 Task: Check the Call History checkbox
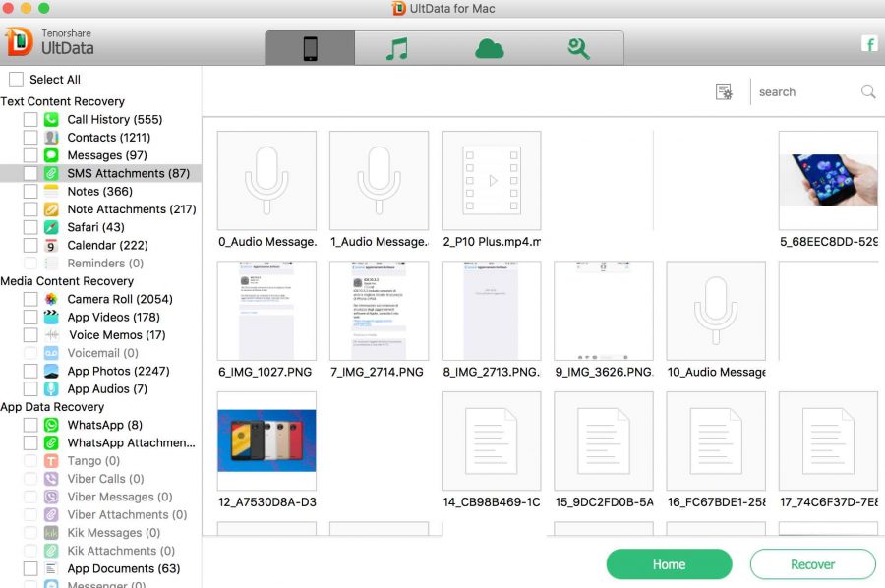click(x=30, y=120)
